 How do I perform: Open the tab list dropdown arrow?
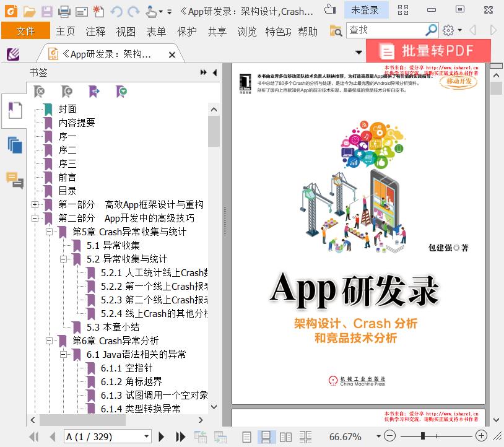pos(358,53)
